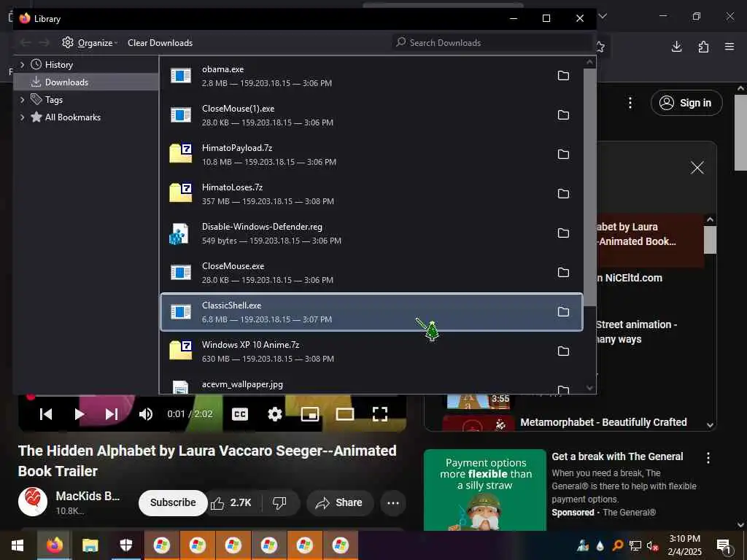
Task: Open MacKids channel avatar
Action: pyautogui.click(x=32, y=502)
